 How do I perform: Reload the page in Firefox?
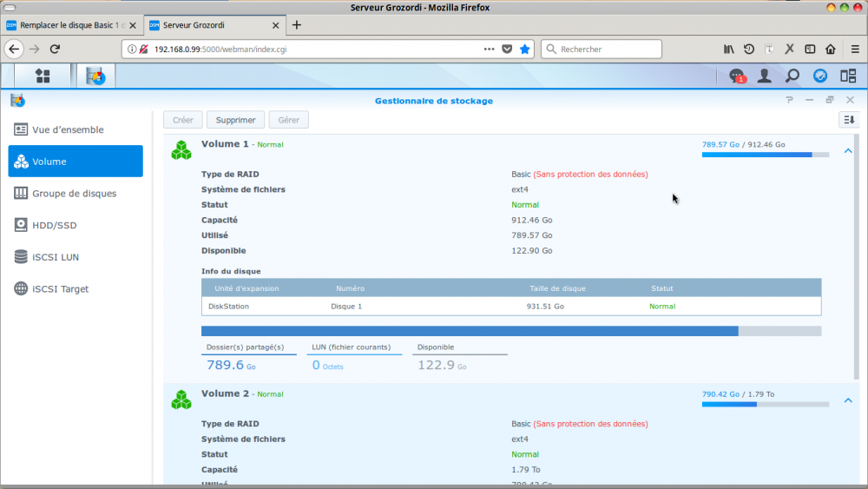55,49
